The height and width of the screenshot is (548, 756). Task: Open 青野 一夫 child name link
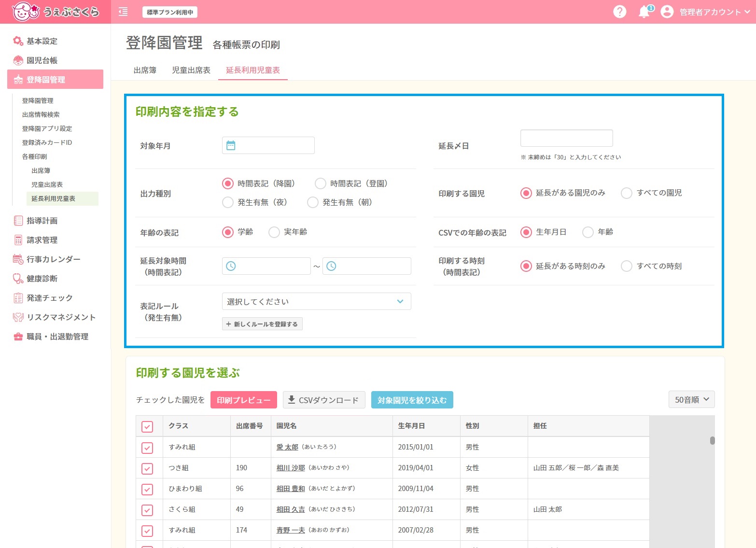point(291,530)
